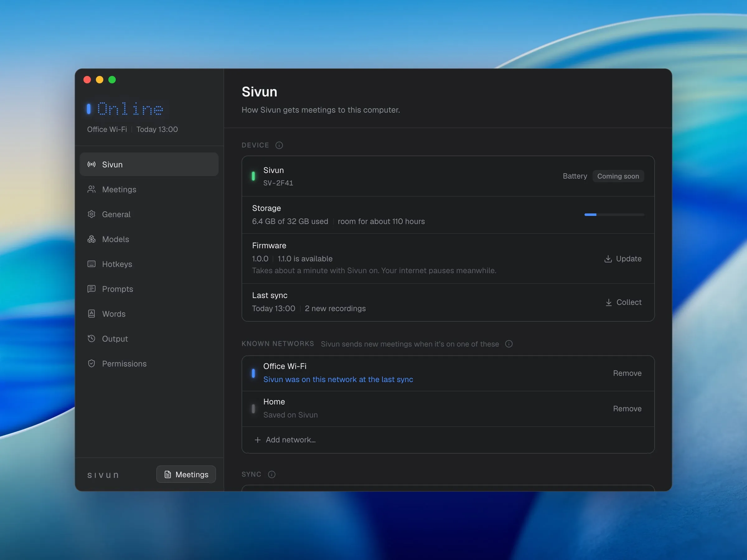
Task: Click the message icon beside Prompts
Action: pyautogui.click(x=92, y=289)
